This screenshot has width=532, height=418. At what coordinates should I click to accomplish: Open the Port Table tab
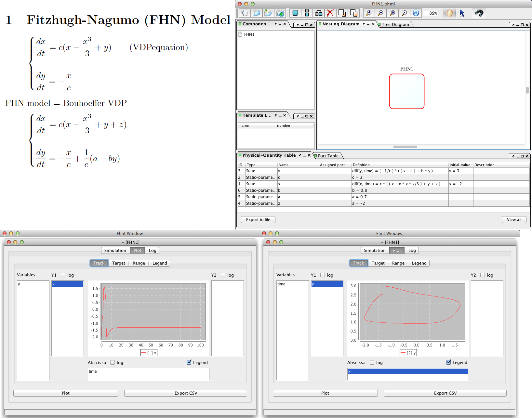(328, 156)
